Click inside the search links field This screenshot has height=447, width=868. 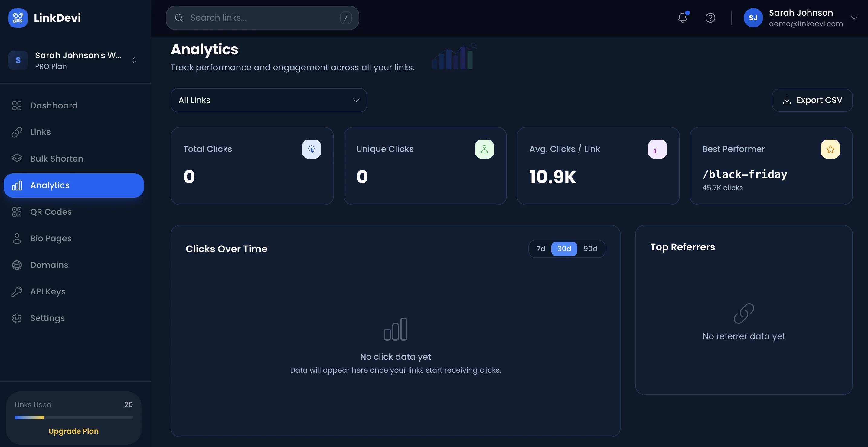point(262,18)
